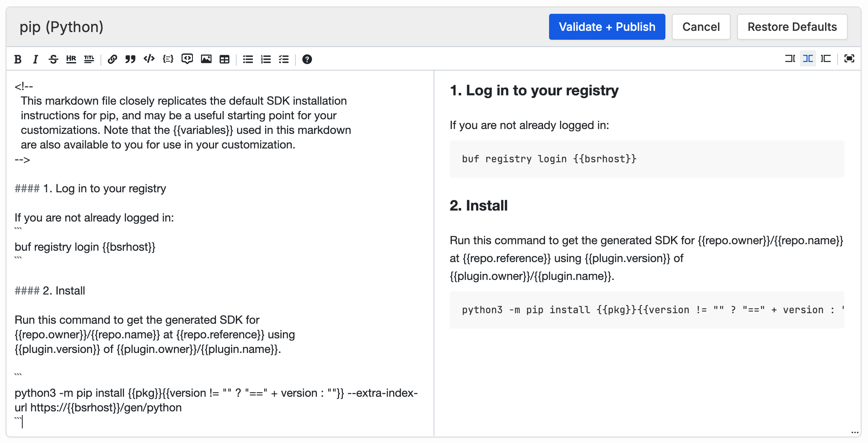Insert a title heading
868x443 pixels.
(89, 59)
